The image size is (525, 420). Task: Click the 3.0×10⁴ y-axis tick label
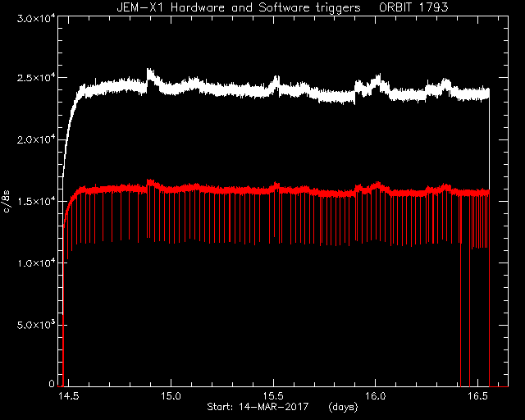tap(36, 18)
